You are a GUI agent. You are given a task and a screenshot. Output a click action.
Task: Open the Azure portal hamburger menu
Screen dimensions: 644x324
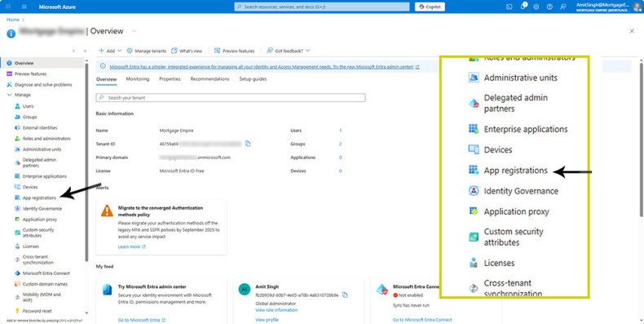tap(24, 7)
